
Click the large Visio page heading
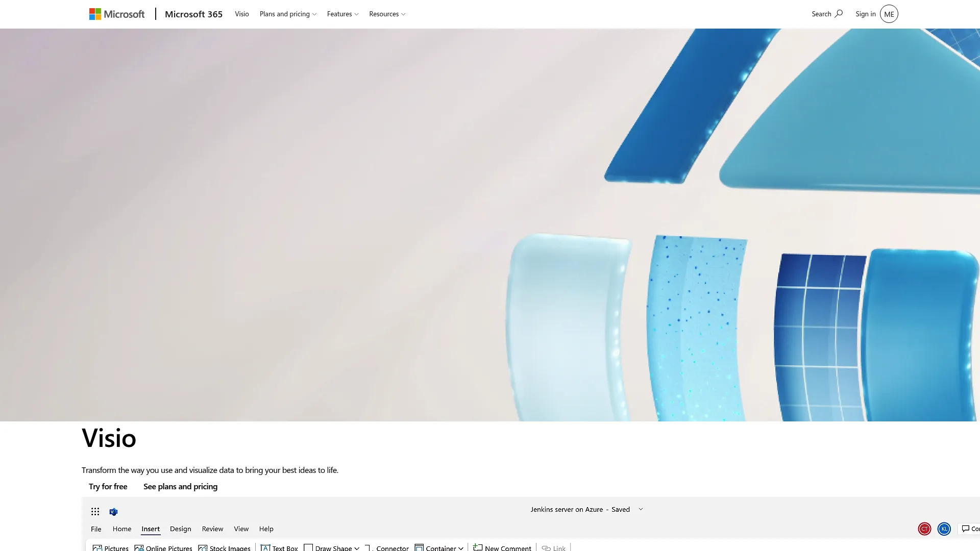pyautogui.click(x=109, y=438)
